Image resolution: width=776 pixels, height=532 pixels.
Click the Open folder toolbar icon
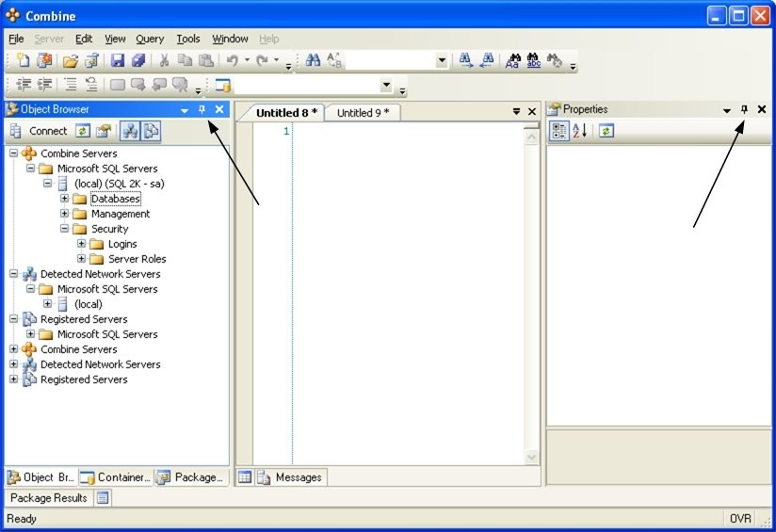click(x=71, y=61)
